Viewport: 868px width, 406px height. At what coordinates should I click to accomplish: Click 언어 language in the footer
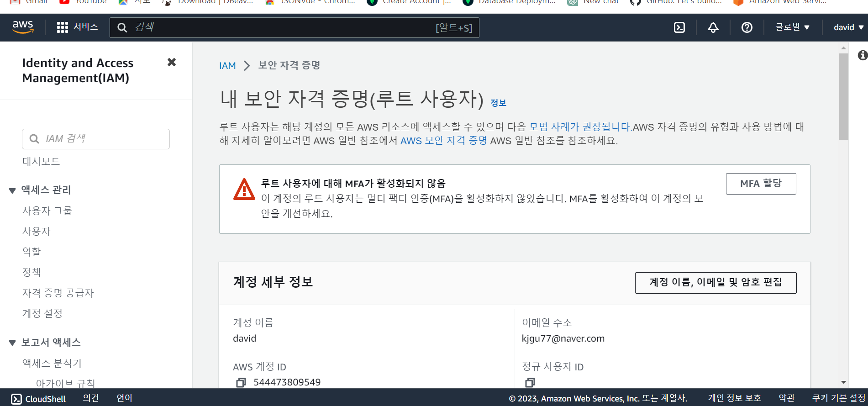pos(124,398)
